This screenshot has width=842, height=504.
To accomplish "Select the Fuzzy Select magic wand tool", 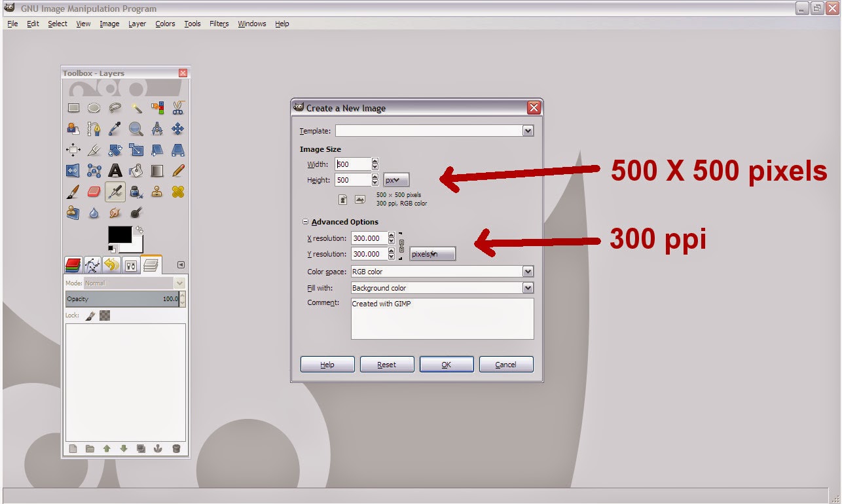I will click(x=136, y=108).
